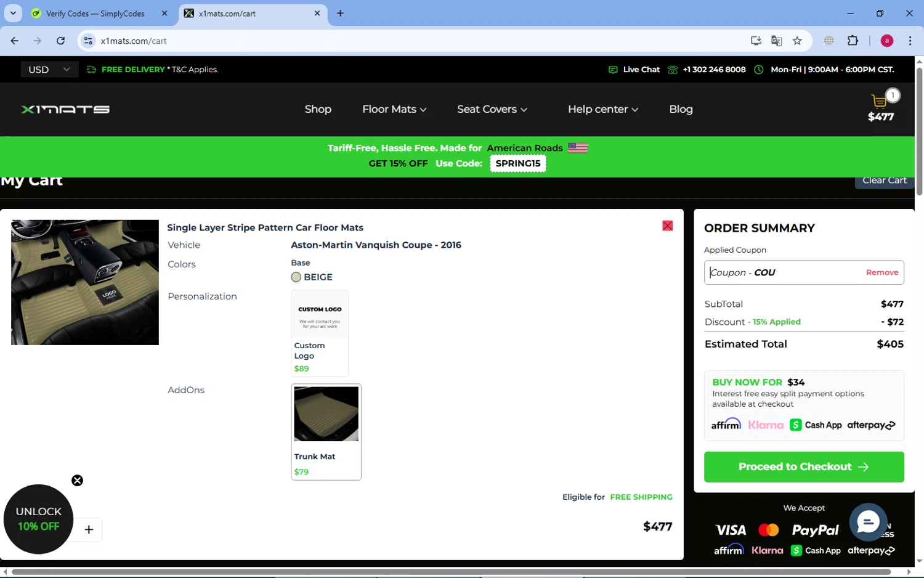The image size is (924, 578).
Task: Click the Live Chat link text
Action: [x=641, y=70]
